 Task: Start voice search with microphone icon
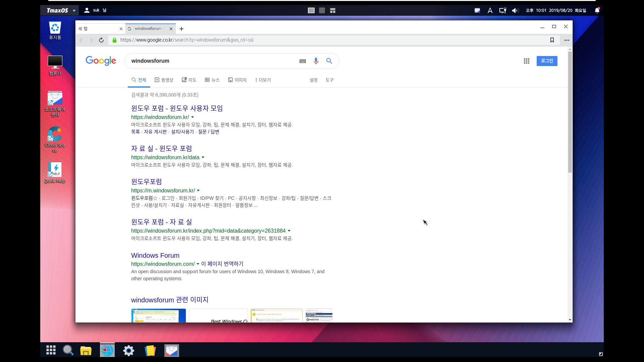coord(316,61)
